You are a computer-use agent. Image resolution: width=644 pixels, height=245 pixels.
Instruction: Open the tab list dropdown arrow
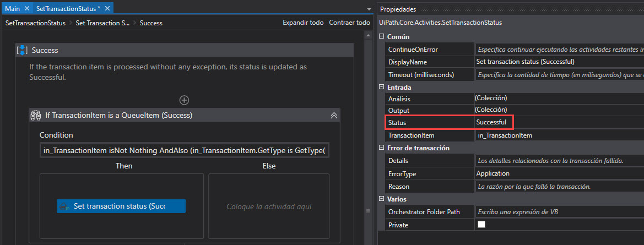point(369,9)
